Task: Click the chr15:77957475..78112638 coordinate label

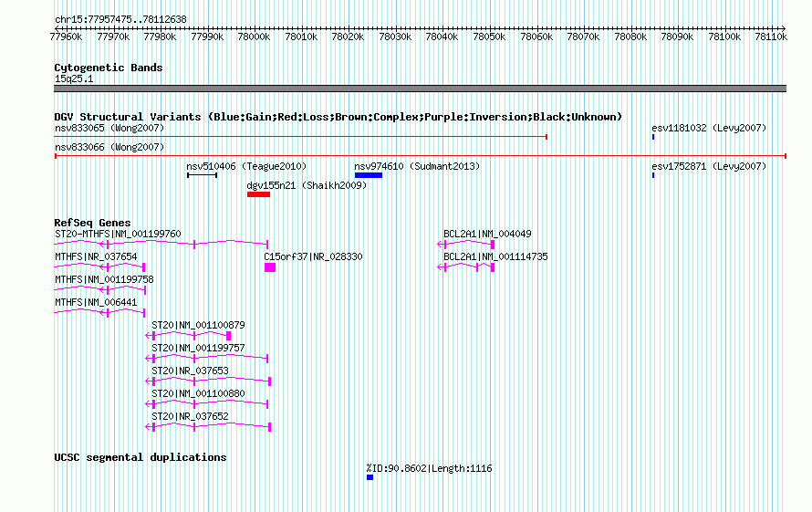Action: coord(120,19)
